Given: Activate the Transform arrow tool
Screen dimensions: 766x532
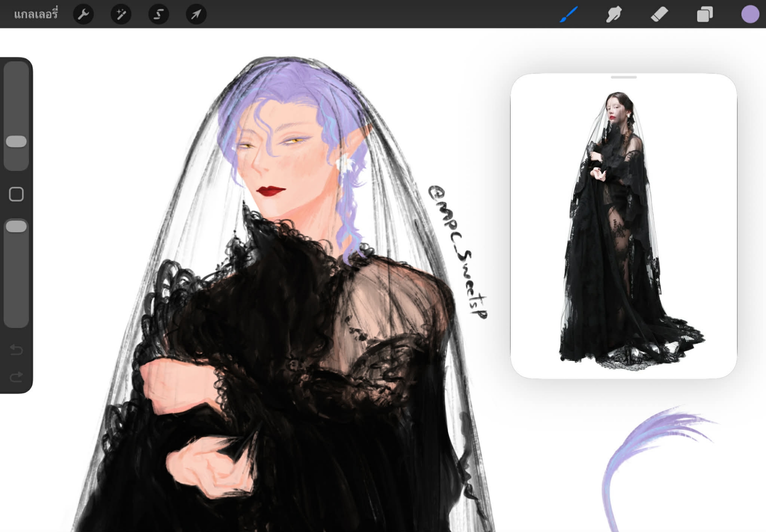Looking at the screenshot, I should click(196, 15).
